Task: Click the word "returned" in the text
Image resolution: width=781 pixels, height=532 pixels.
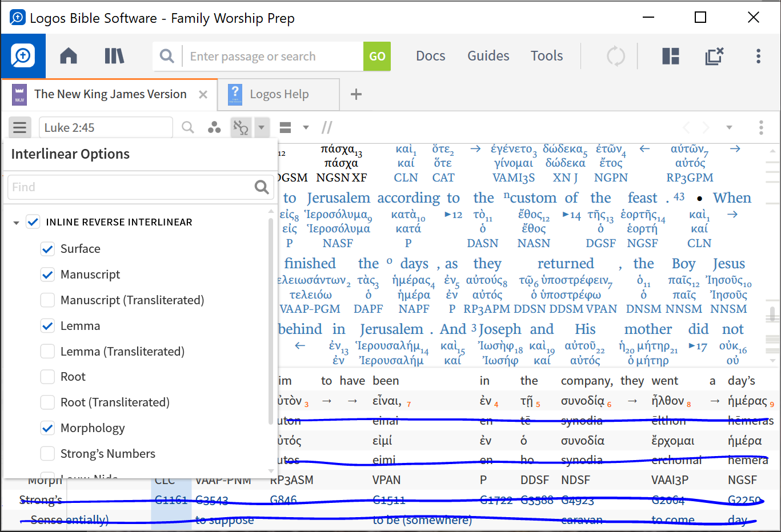Action: coord(566,264)
